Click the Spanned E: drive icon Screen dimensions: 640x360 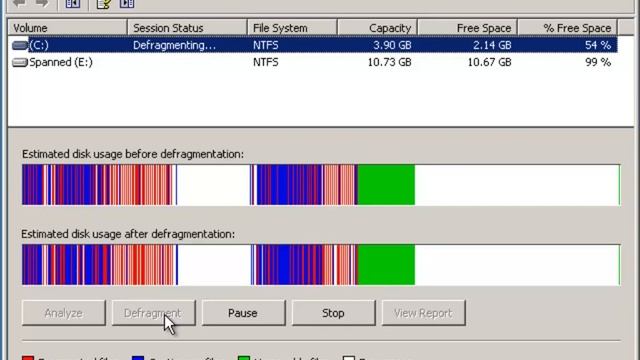click(20, 62)
